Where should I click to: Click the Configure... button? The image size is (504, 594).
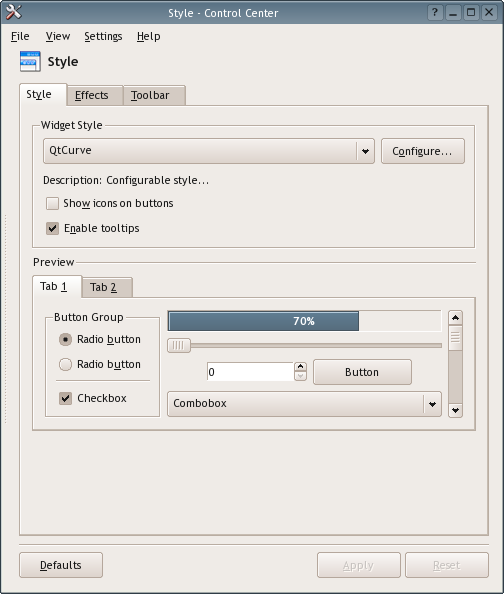(x=423, y=151)
